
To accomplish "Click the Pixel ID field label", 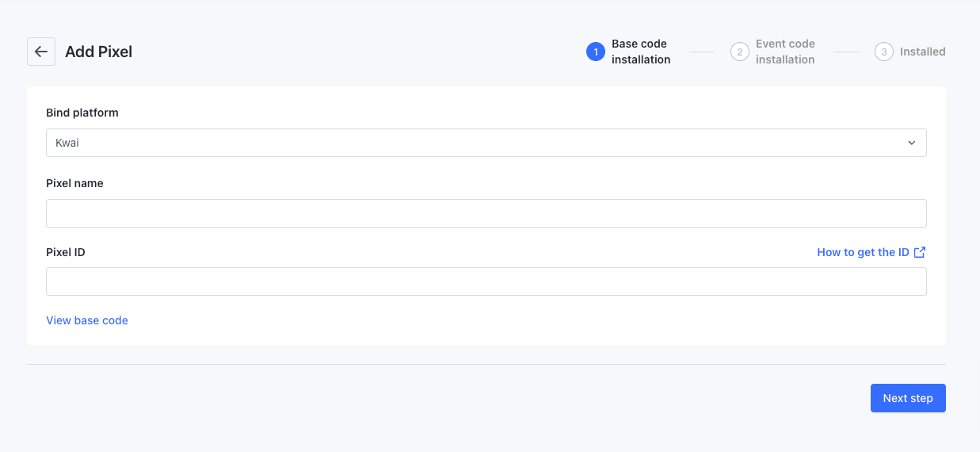I will 66,252.
